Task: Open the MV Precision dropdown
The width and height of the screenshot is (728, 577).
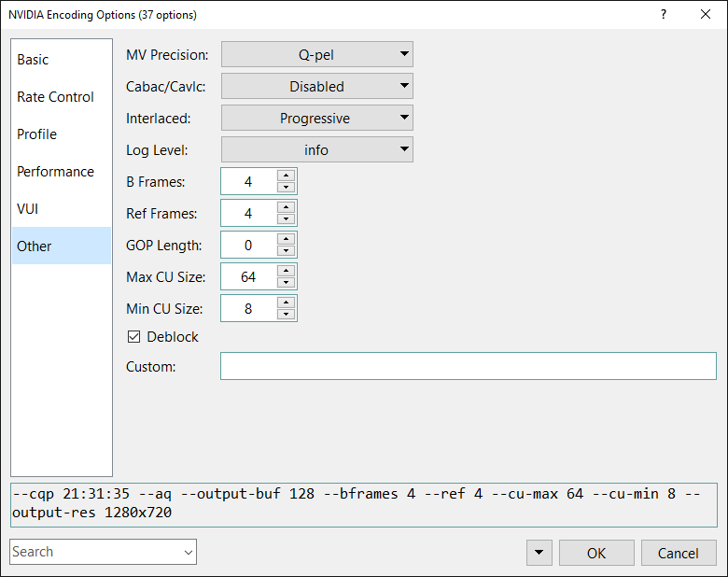Action: pyautogui.click(x=317, y=54)
